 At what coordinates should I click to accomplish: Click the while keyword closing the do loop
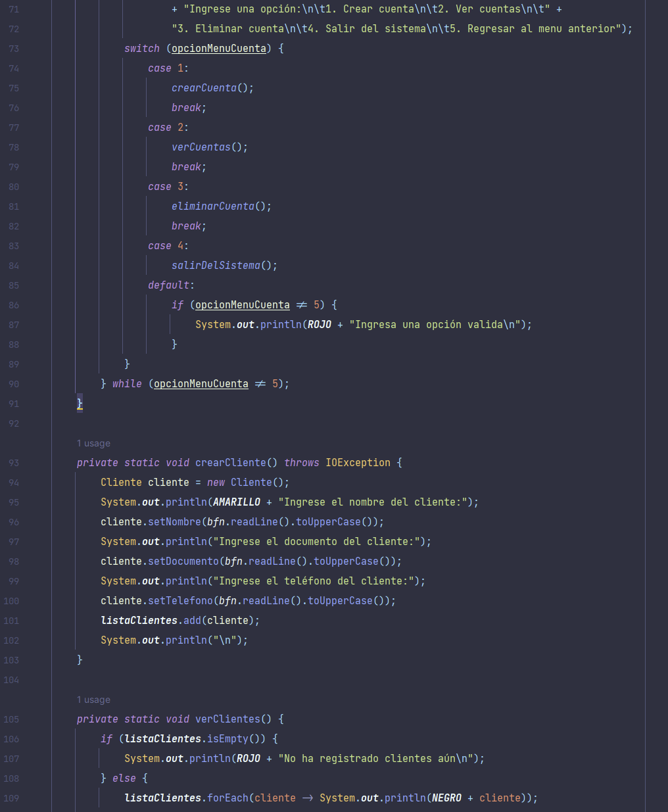(127, 384)
